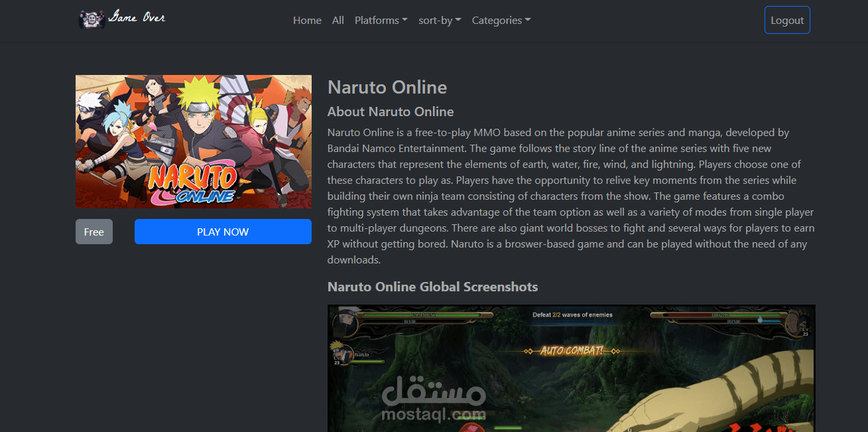Image resolution: width=868 pixels, height=432 pixels.
Task: Expand the Categories dropdown
Action: 501,21
